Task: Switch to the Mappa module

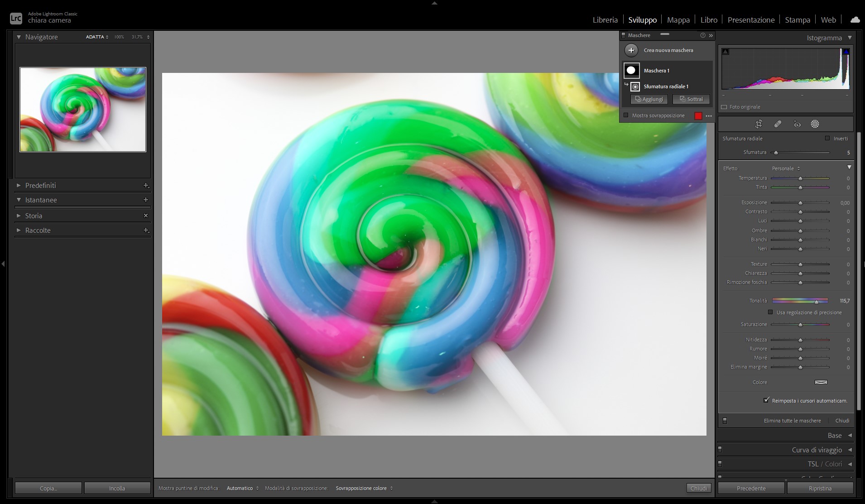Action: [678, 20]
